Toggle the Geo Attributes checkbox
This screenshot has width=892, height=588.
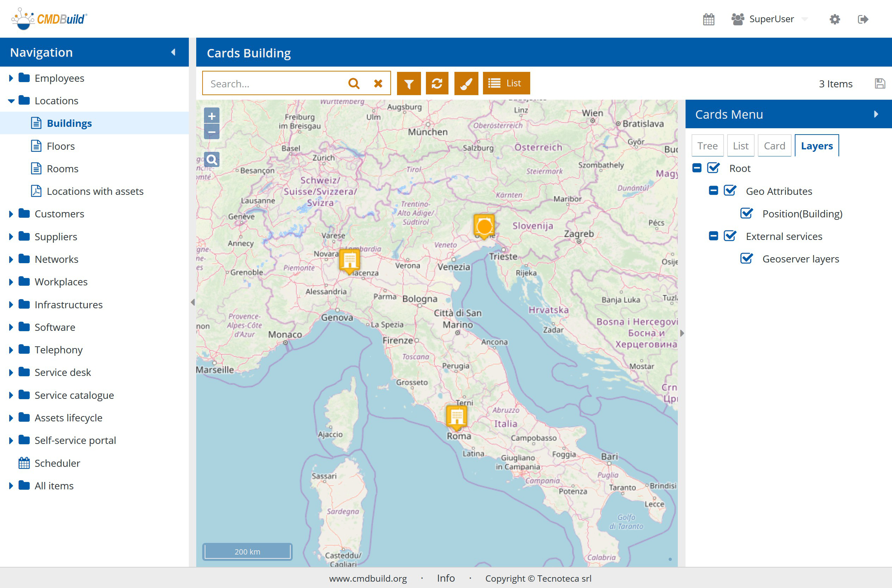(730, 191)
